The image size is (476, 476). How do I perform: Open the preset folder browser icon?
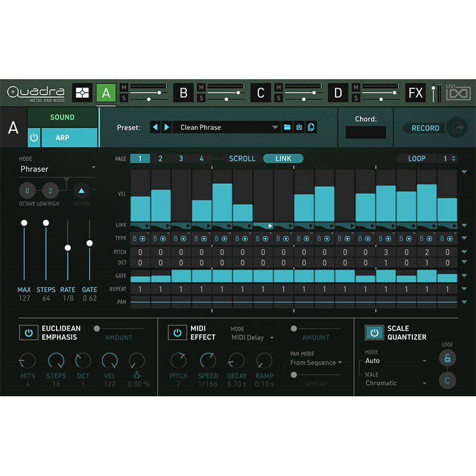(x=287, y=127)
